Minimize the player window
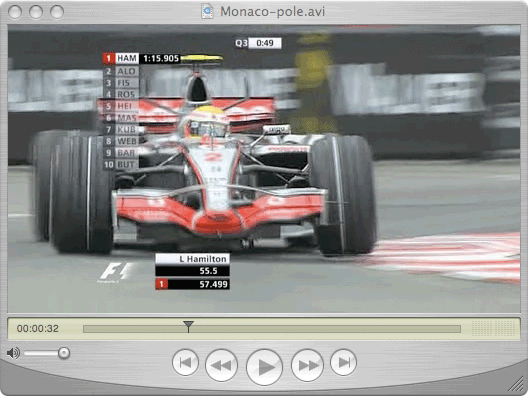Screen dimensions: 528x396 click(36, 12)
